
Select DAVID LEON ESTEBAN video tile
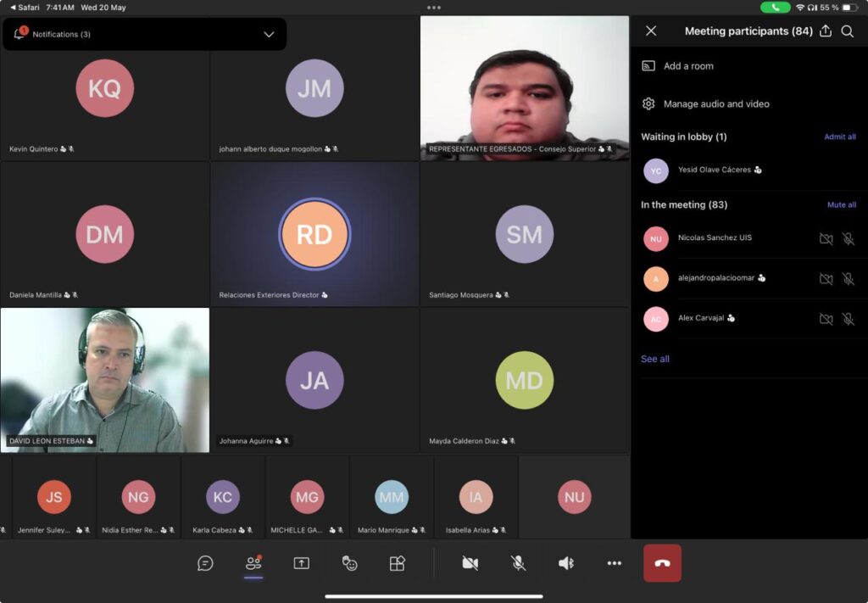[x=105, y=381]
